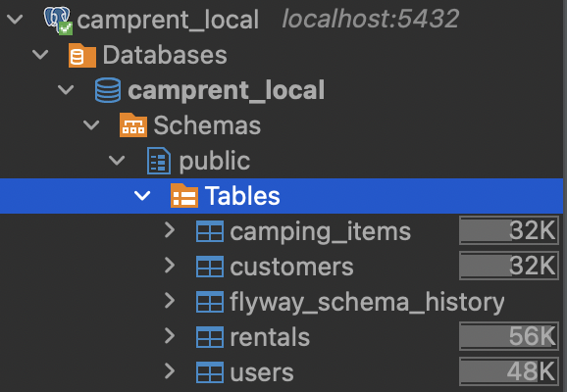The image size is (567, 392).
Task: Collapse the Databases node chevron
Action: 40,55
